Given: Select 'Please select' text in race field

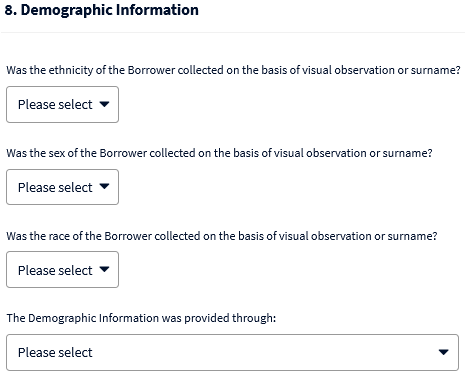Looking at the screenshot, I should (55, 270).
